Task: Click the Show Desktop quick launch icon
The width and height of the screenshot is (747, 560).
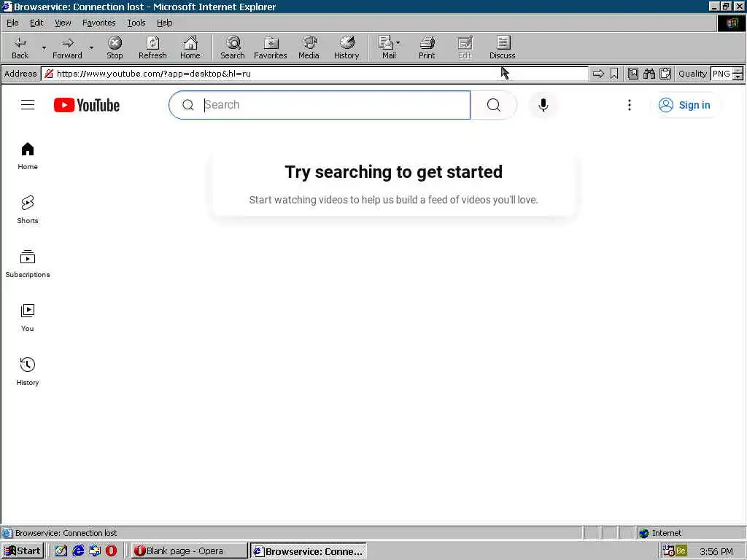Action: [61, 551]
